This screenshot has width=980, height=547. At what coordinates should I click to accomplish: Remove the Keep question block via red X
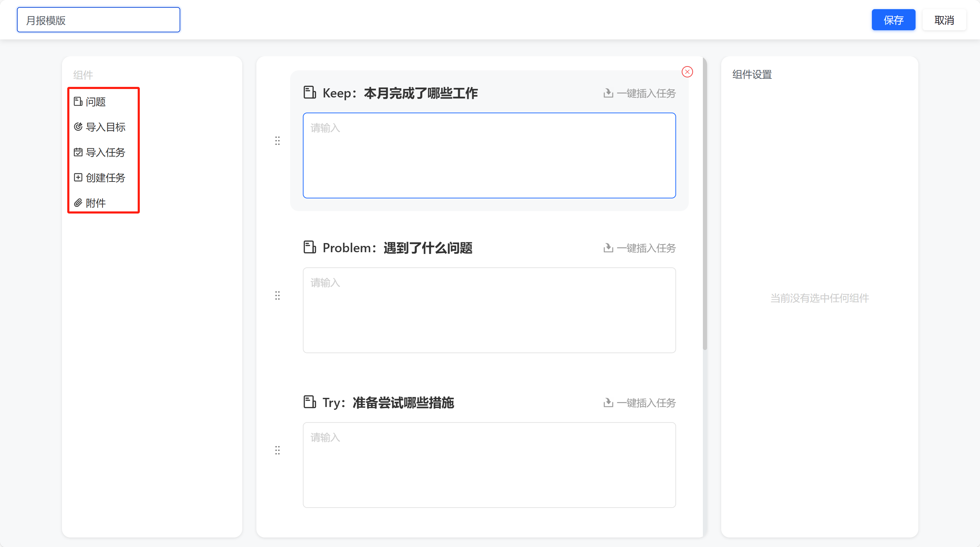(687, 72)
